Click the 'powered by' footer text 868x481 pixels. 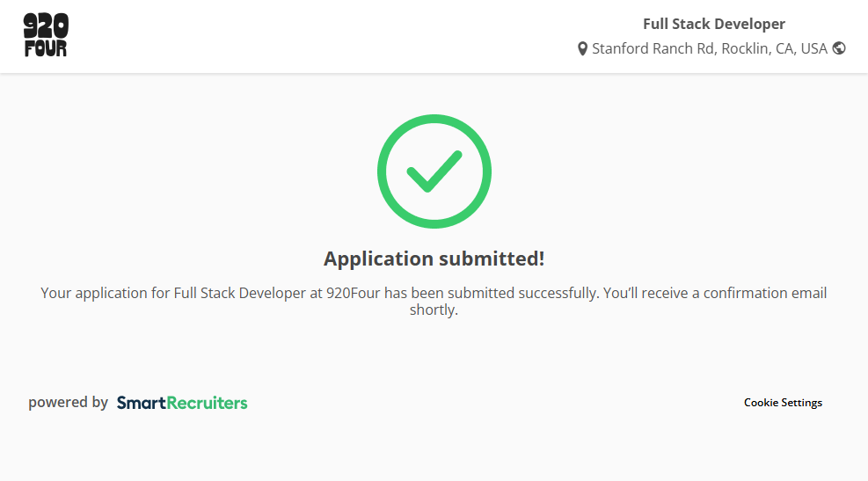(68, 403)
